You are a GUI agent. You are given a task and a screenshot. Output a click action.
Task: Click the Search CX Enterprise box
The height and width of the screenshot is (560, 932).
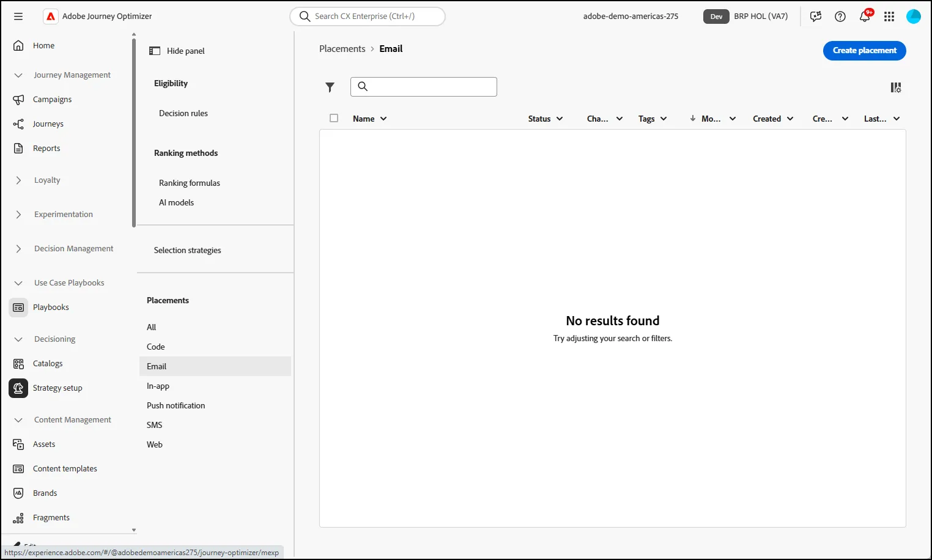(x=368, y=17)
